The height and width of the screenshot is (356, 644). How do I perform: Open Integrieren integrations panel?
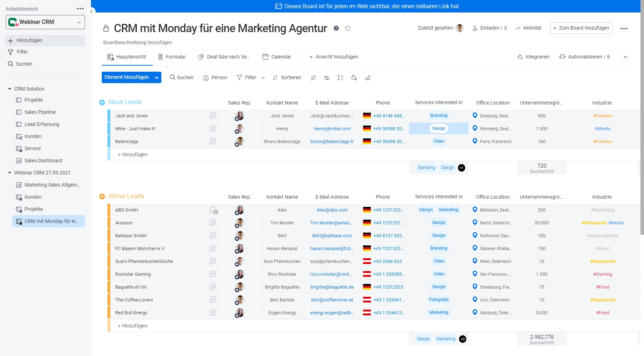click(x=533, y=57)
